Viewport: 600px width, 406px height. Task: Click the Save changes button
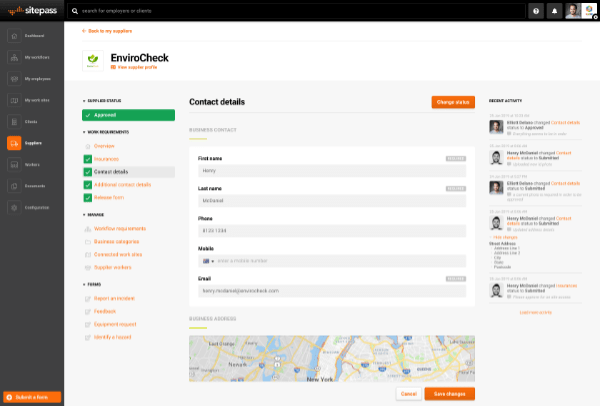(x=450, y=394)
